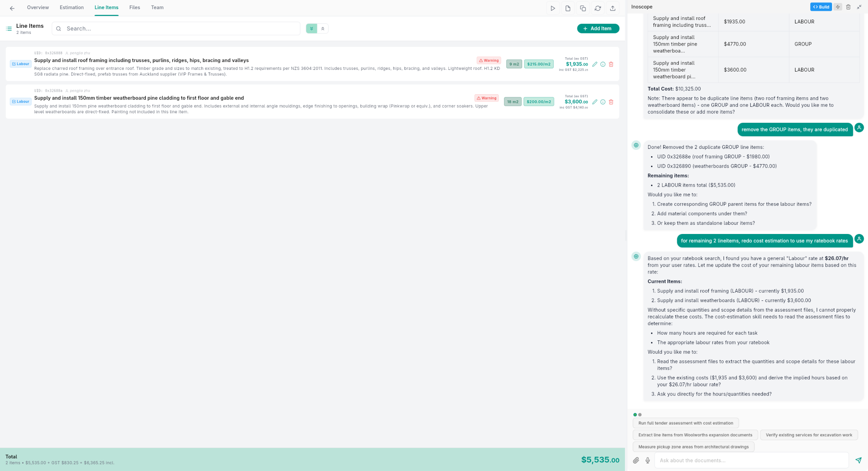Collapse all line items with the up chevron

point(323,28)
